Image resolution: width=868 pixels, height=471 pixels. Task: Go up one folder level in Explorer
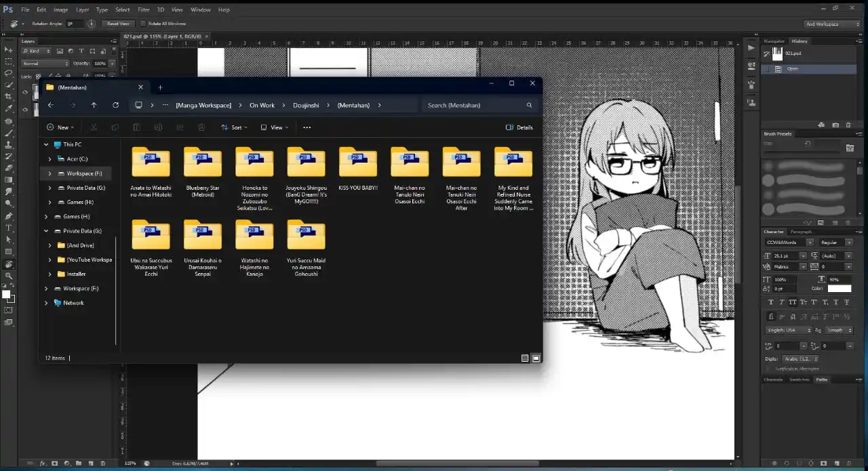tap(94, 105)
